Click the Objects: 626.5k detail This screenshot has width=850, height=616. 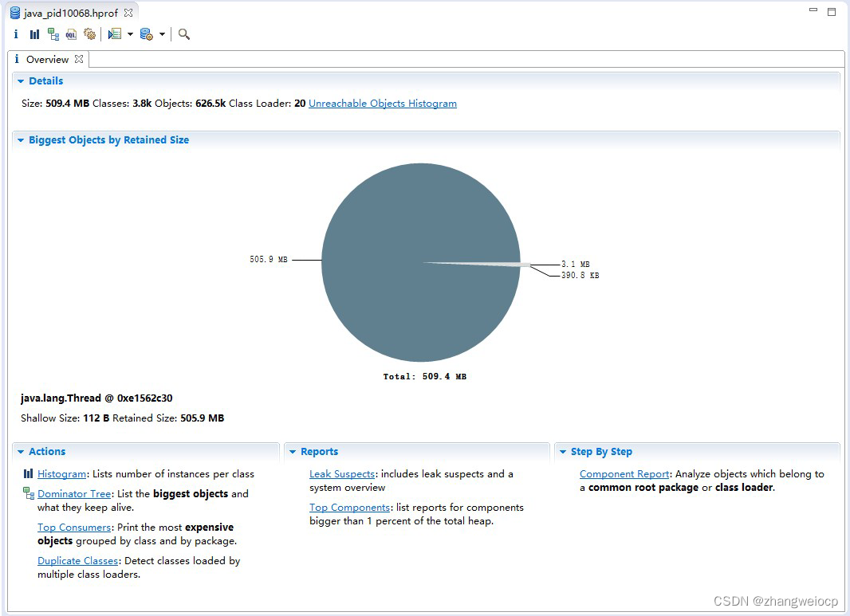pyautogui.click(x=191, y=103)
